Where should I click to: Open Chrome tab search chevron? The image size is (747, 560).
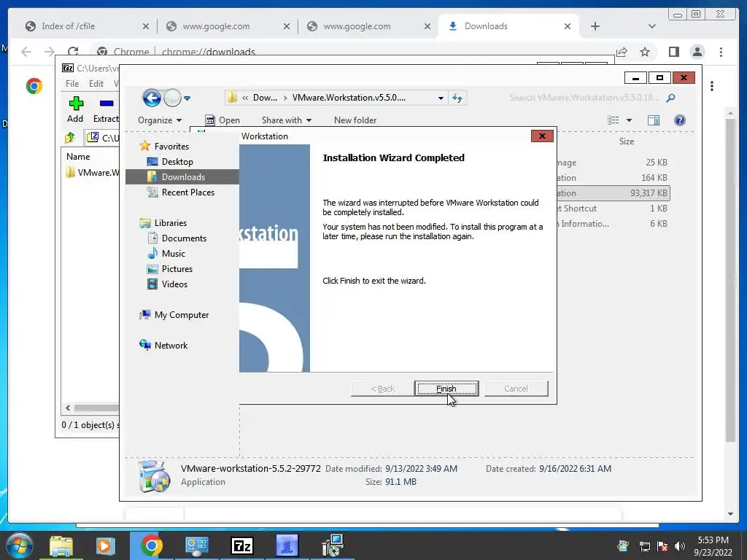click(651, 26)
